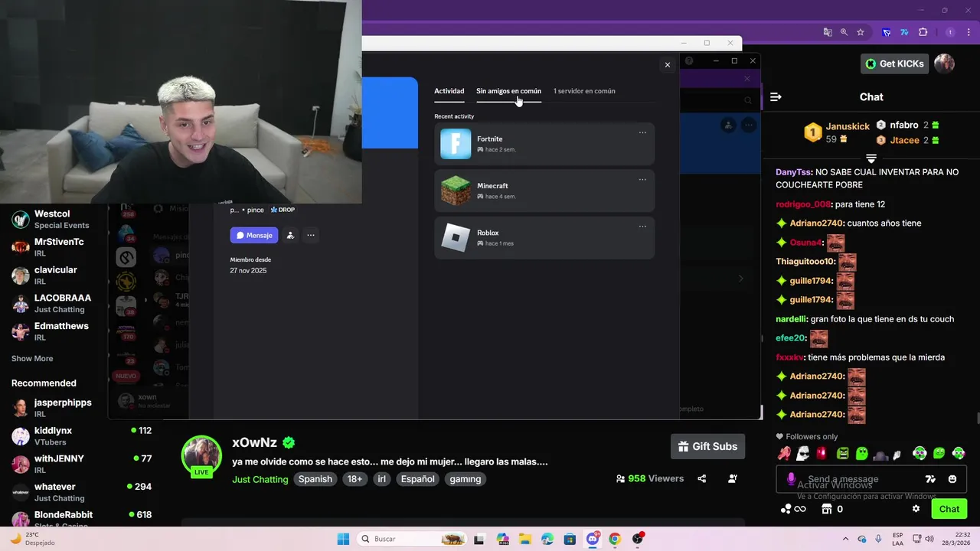
Task: Open xOwNz live avatar
Action: coord(201,456)
